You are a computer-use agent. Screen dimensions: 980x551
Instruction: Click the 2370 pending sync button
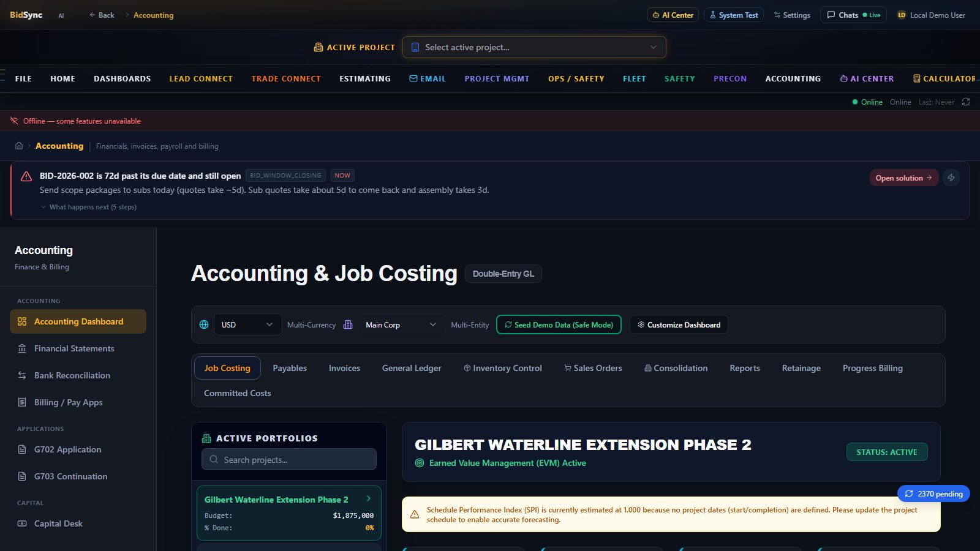tap(933, 493)
